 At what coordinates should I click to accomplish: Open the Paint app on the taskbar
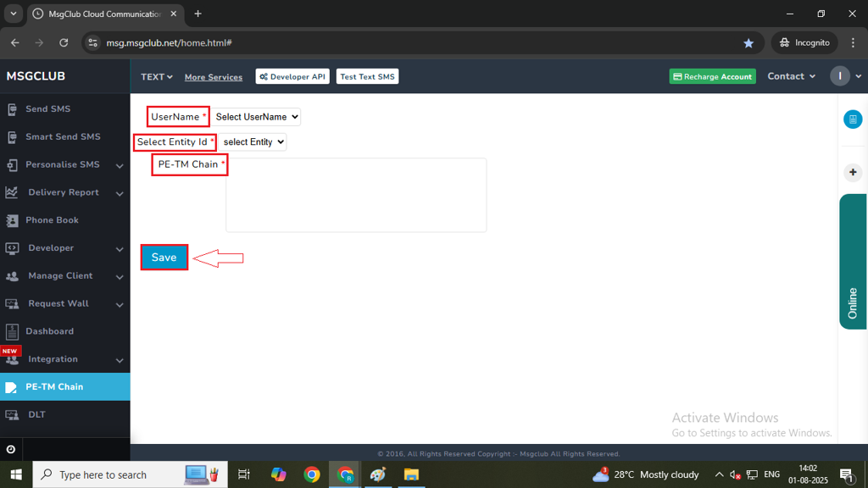click(x=378, y=474)
